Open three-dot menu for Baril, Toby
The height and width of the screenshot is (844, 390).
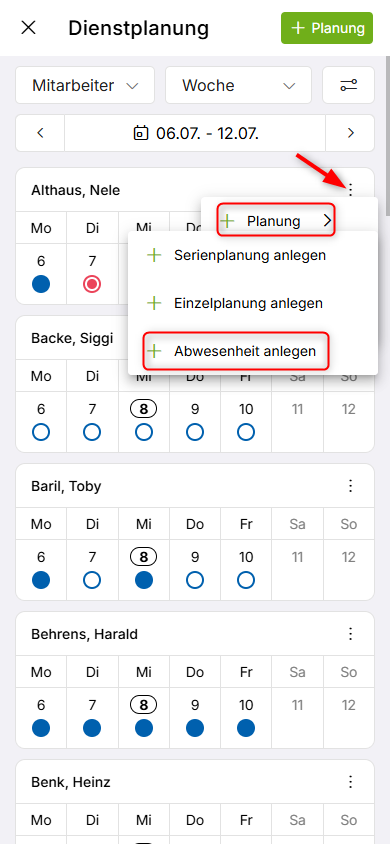click(x=351, y=486)
